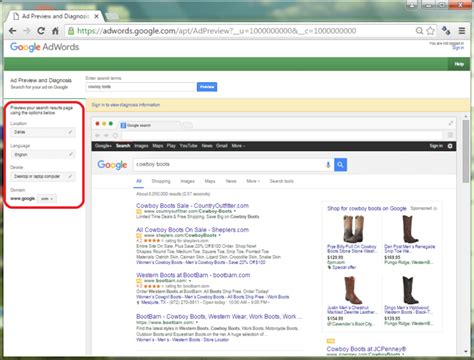Viewport: 474px width, 360px height.
Task: Edit the Language field pencil icon
Action: 70,154
